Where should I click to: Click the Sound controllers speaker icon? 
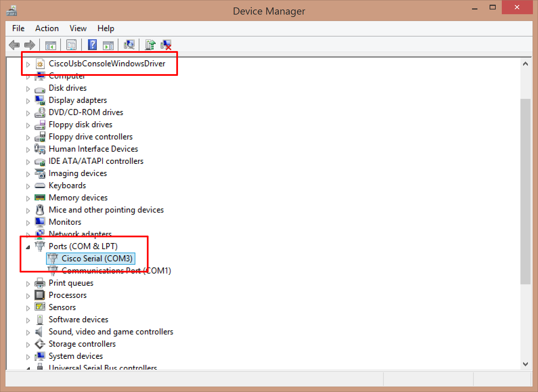coord(39,332)
